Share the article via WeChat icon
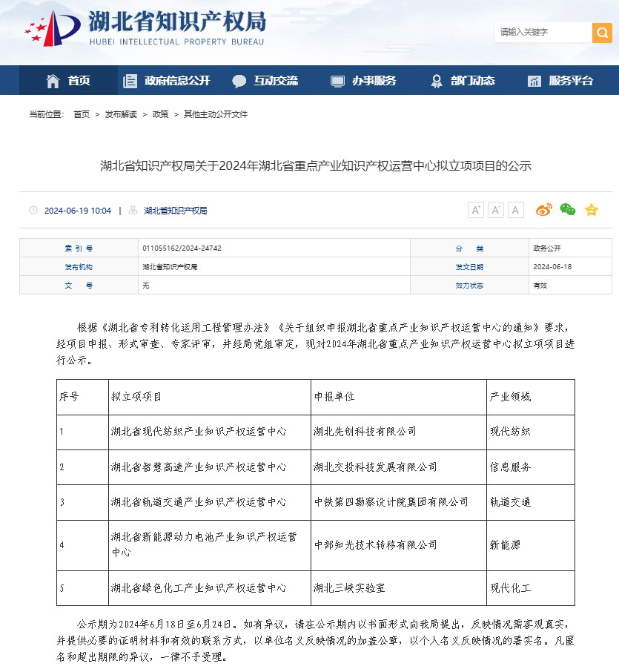Screen dimensions: 619x672 coord(568,210)
